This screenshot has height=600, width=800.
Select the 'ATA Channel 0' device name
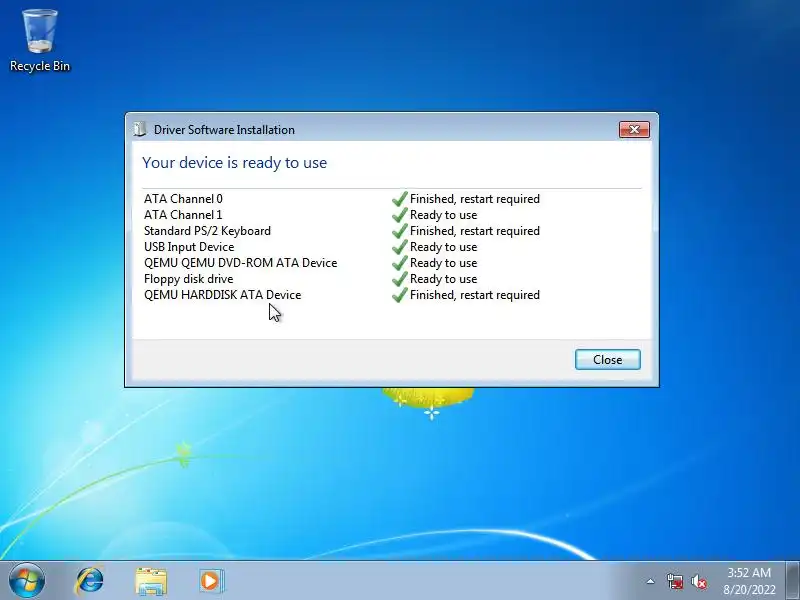point(183,198)
